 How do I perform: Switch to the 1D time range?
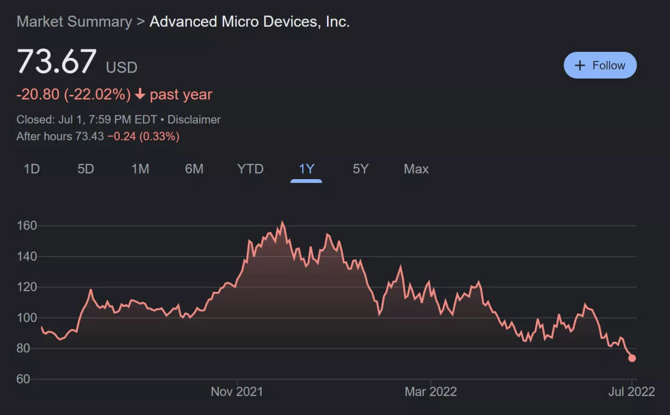[32, 169]
